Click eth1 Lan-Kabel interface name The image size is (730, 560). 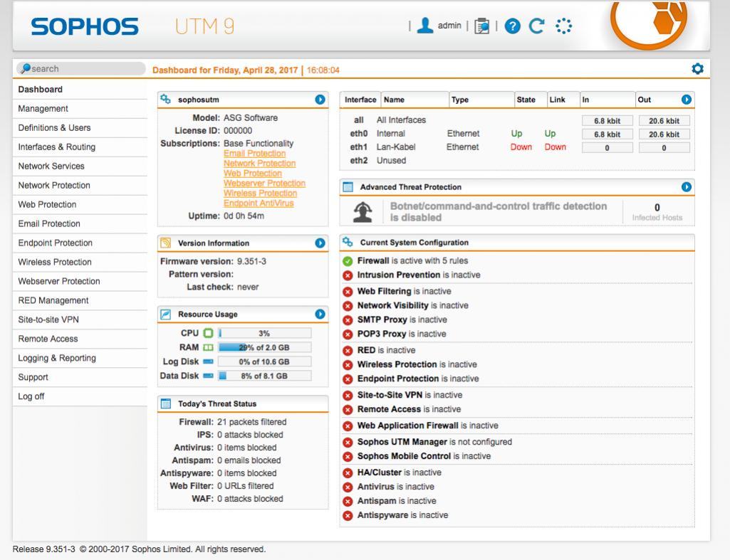pos(396,147)
